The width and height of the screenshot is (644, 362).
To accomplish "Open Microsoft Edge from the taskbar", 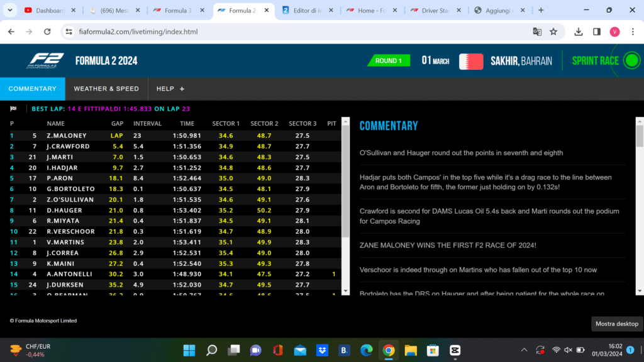I will click(367, 350).
